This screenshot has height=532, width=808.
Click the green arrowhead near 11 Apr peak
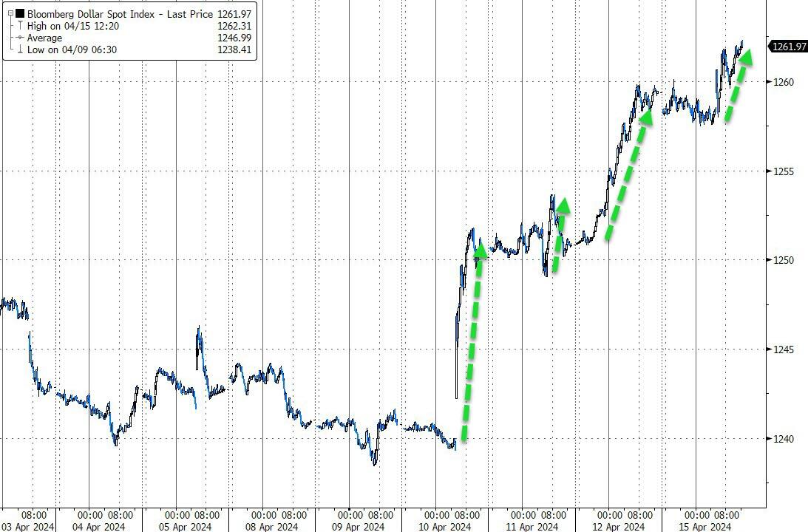563,205
